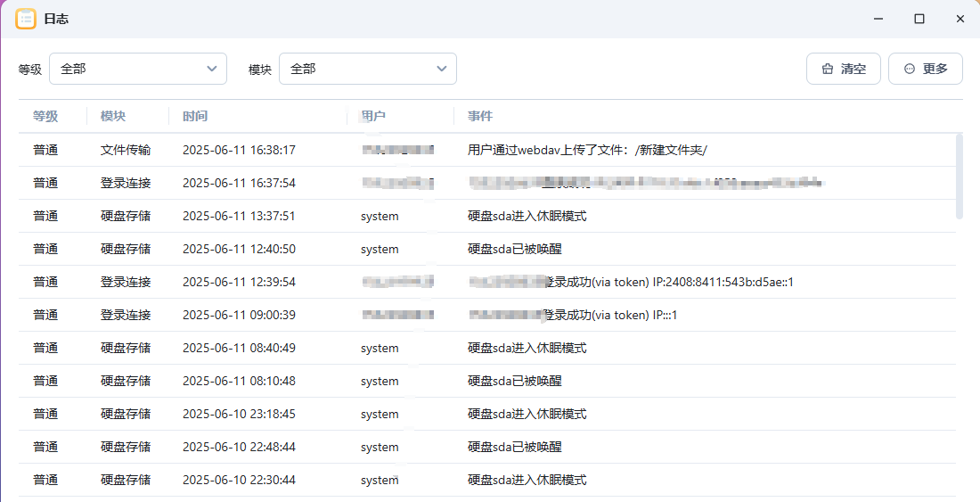Click timestamp 2025-06-11 08:40:49
Image resolution: width=980 pixels, height=502 pixels.
[239, 349]
